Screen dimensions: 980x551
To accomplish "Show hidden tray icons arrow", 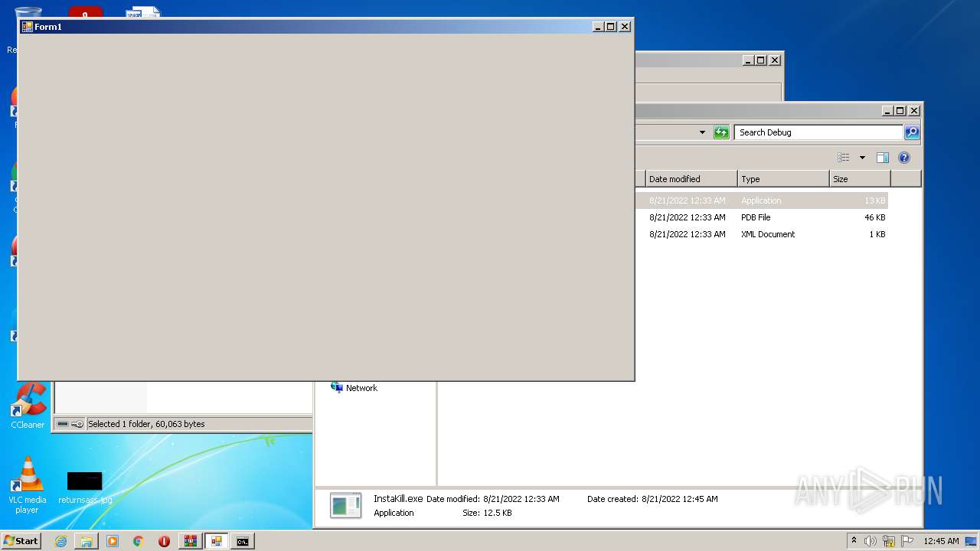I will [x=854, y=540].
